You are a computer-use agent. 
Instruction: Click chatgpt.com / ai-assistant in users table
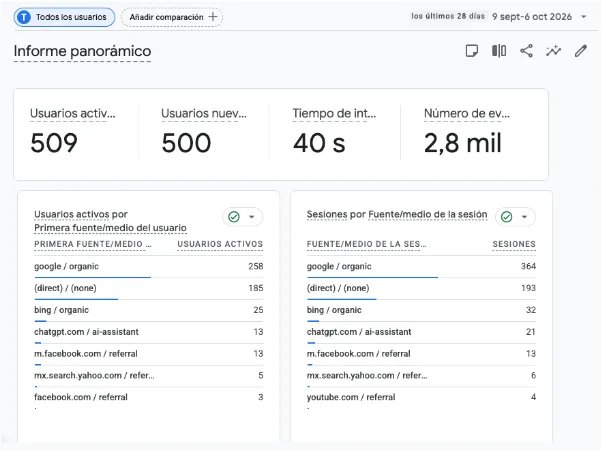point(86,332)
